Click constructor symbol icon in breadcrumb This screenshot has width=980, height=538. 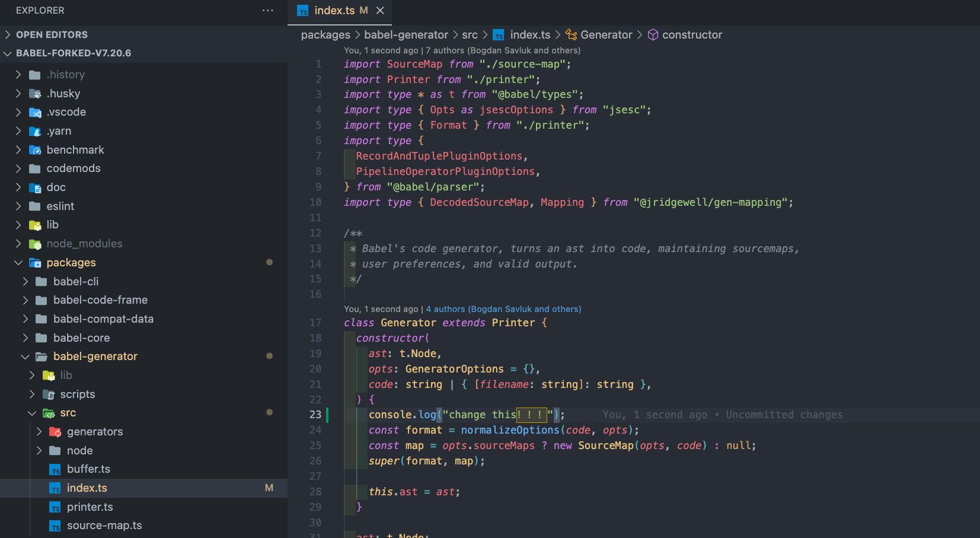pos(653,35)
